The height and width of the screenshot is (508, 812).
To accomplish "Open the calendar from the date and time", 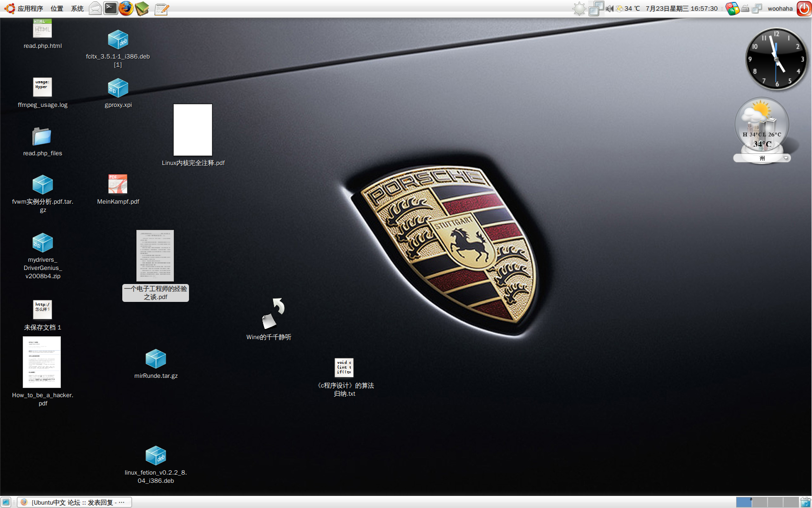I will tap(681, 8).
